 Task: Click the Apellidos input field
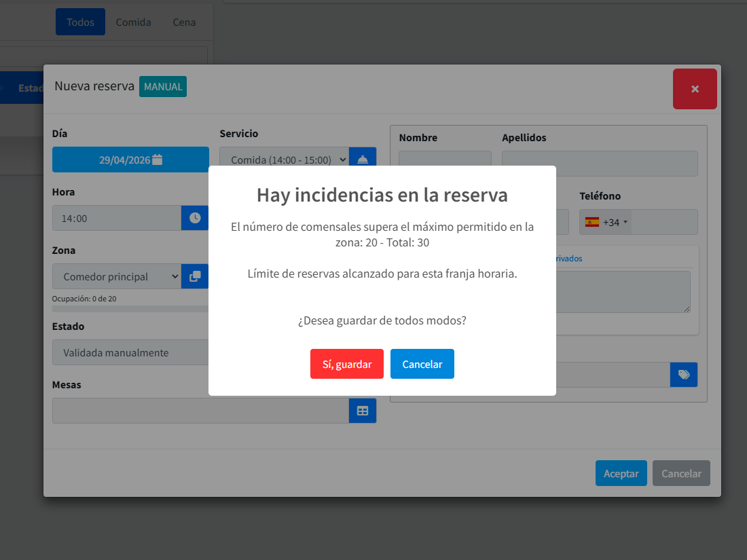click(600, 164)
